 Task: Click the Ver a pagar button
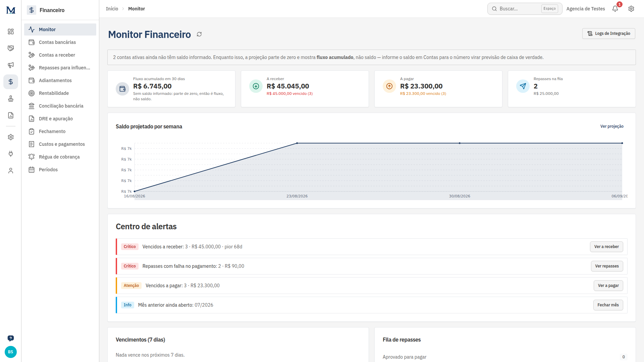point(608,286)
